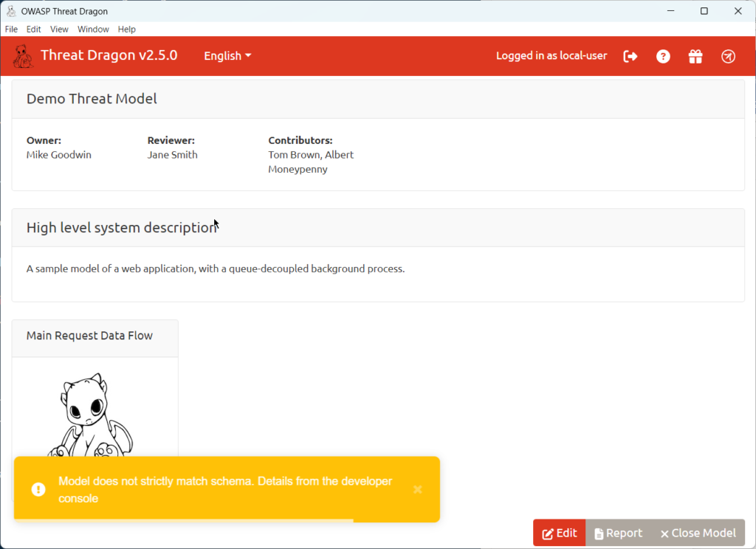Open the View menu
Image resolution: width=756 pixels, height=549 pixels.
(x=59, y=30)
